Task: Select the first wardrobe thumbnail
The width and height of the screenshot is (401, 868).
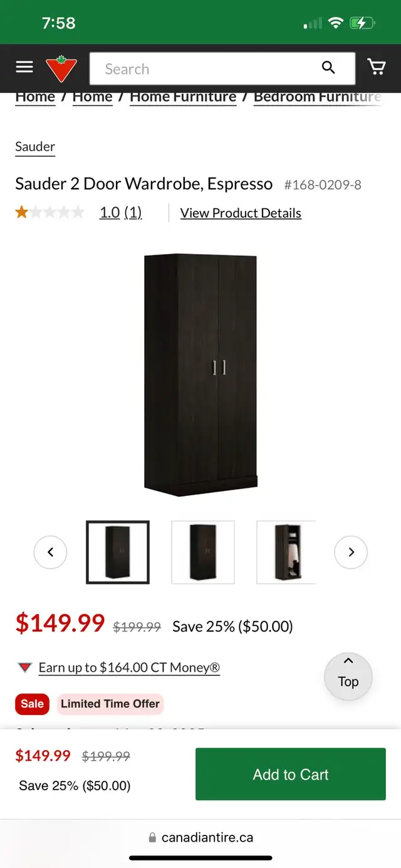Action: pos(118,552)
